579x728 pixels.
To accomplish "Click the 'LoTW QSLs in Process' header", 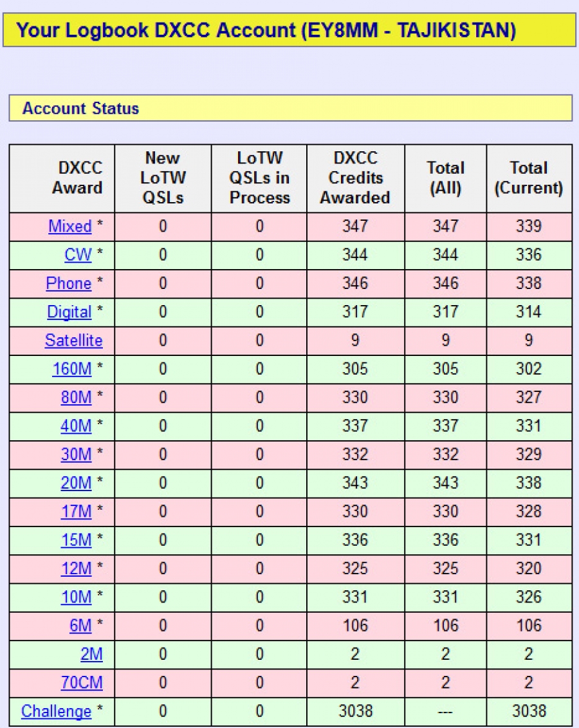I will click(x=259, y=178).
